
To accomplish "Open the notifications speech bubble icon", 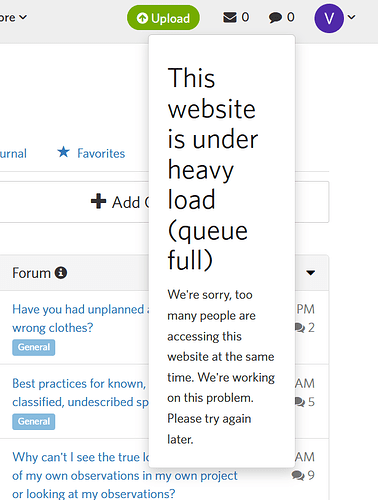I will click(275, 18).
